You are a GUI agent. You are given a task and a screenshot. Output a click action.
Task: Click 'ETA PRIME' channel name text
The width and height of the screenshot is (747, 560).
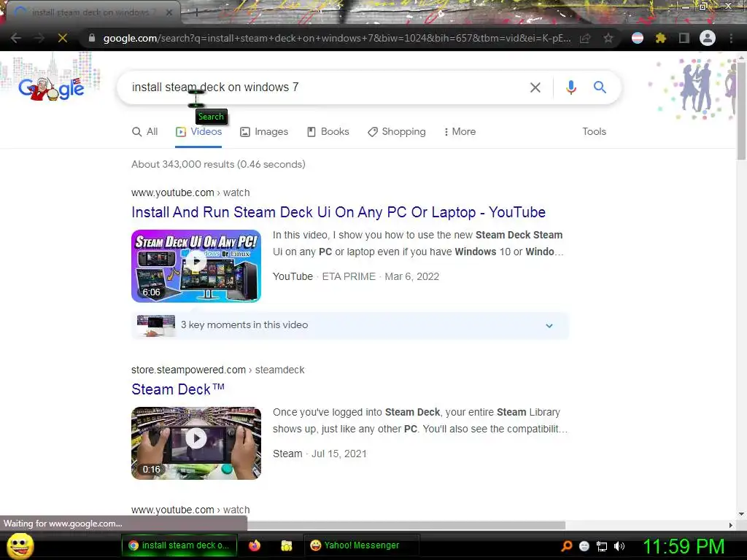[349, 276]
